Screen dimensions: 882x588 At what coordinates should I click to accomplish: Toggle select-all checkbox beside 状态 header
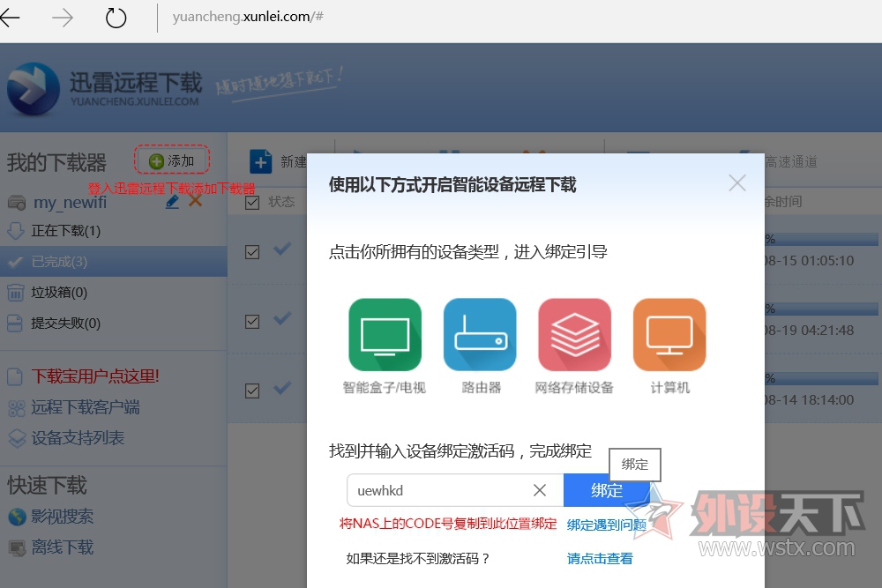pyautogui.click(x=252, y=203)
